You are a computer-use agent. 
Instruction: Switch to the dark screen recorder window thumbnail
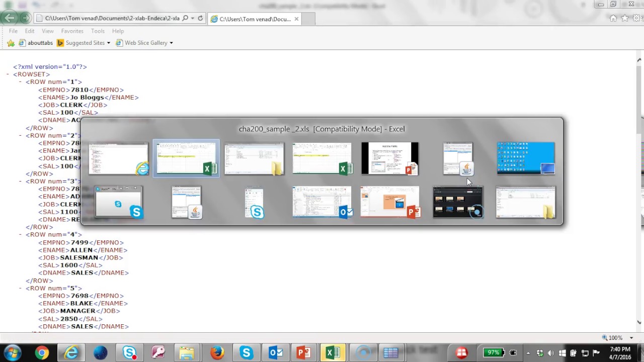458,202
